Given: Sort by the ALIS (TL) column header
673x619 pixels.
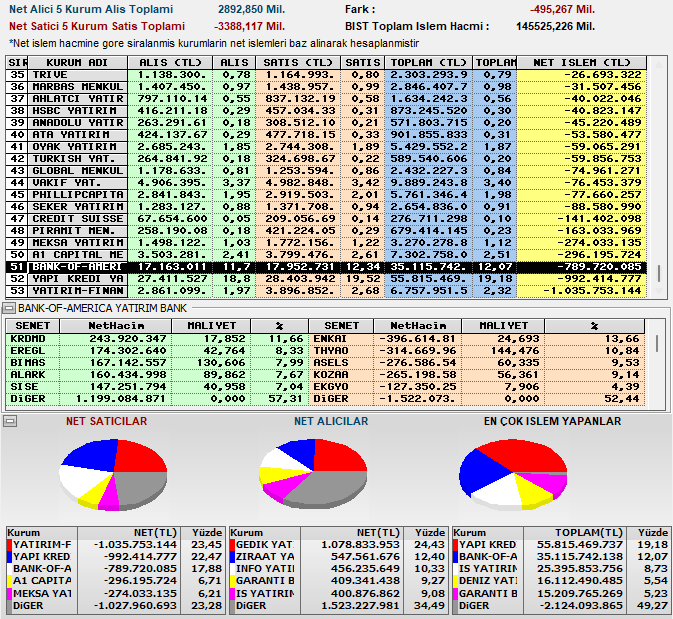Looking at the screenshot, I should [x=170, y=63].
